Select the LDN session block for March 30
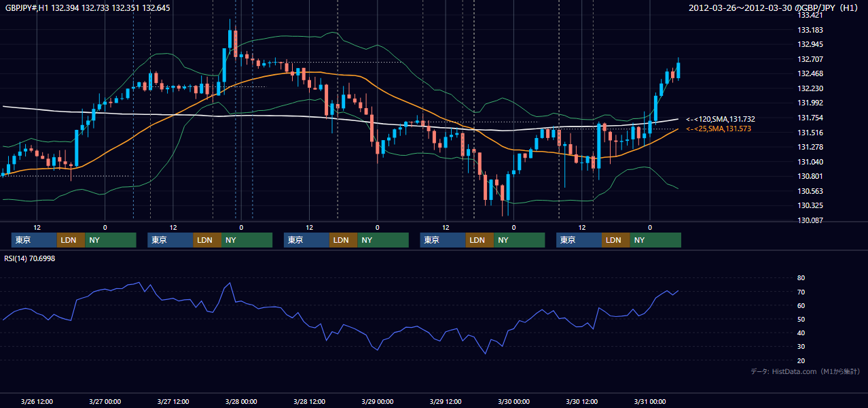This screenshot has height=408, width=868. coord(615,240)
